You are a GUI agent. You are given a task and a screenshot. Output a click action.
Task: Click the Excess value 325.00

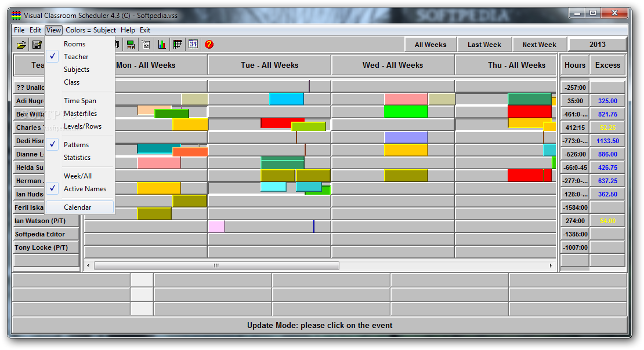(x=607, y=101)
